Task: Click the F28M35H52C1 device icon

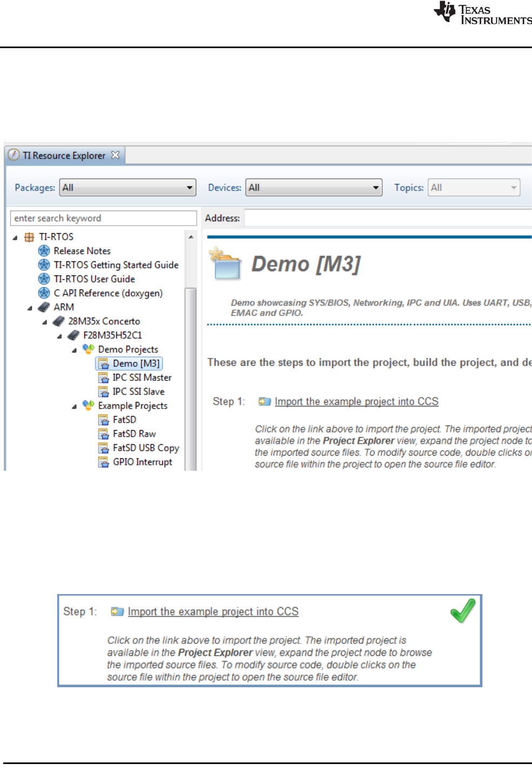Action: point(73,335)
